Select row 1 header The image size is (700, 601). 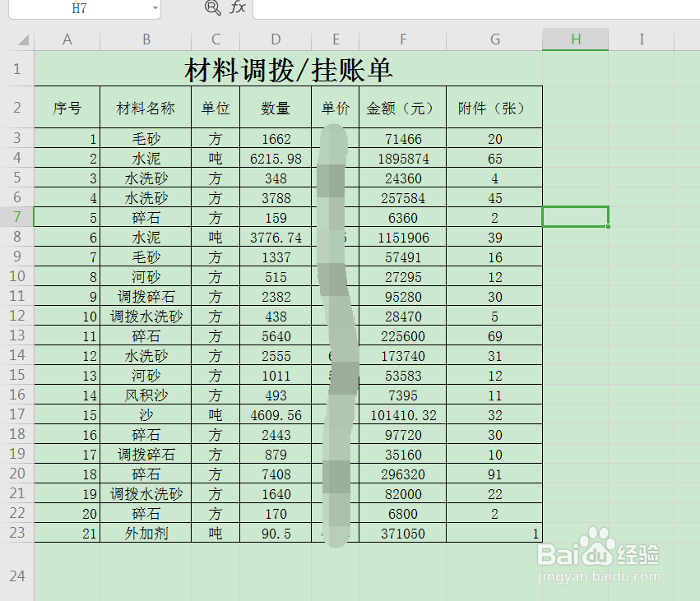pyautogui.click(x=17, y=69)
